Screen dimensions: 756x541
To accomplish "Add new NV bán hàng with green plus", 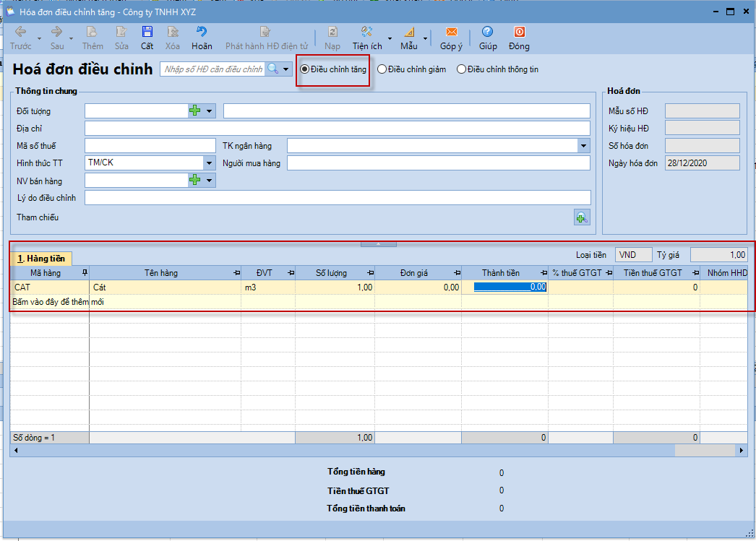I will [x=195, y=180].
